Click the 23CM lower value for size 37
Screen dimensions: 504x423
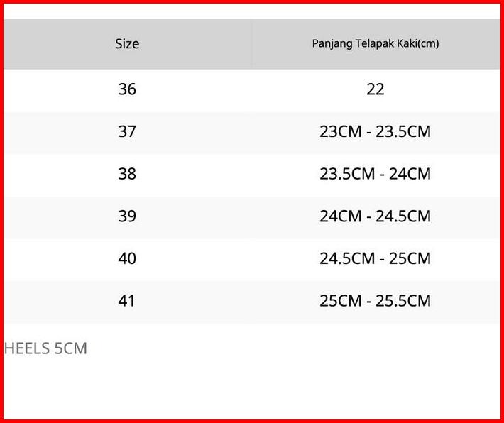pyautogui.click(x=341, y=132)
